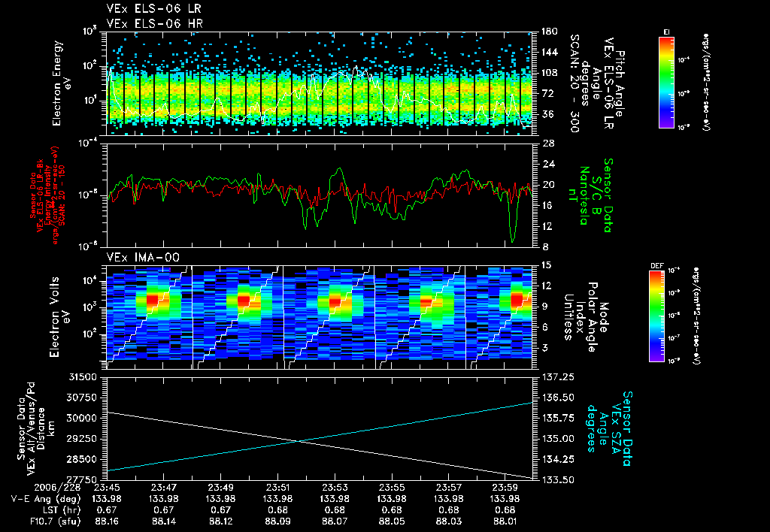Click the 24 nanotesla tick label
This screenshot has height=532, width=770.
[x=549, y=164]
